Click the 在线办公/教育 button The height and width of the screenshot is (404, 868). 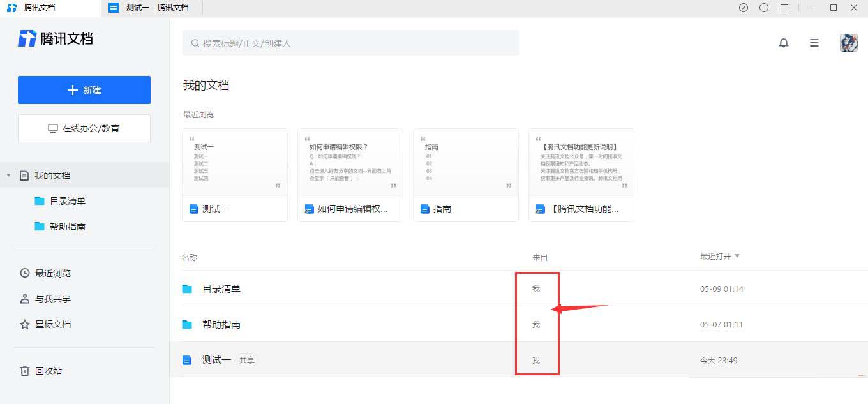[84, 128]
